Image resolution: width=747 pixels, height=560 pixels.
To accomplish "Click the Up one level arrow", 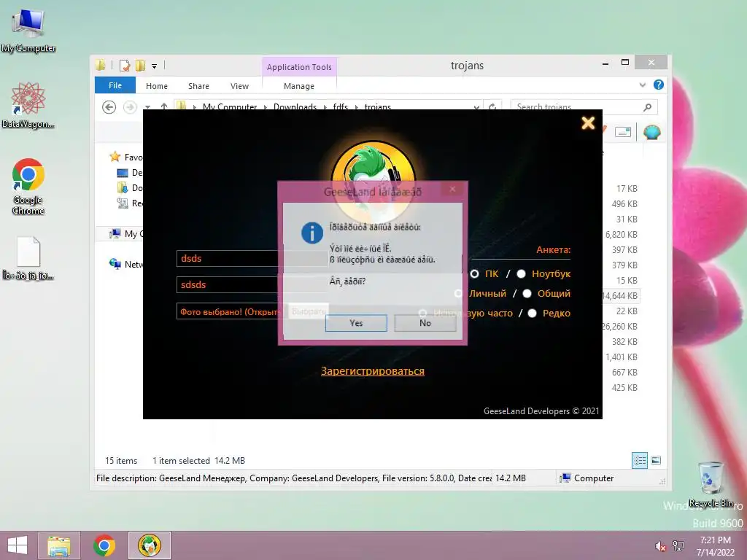I will 164,106.
